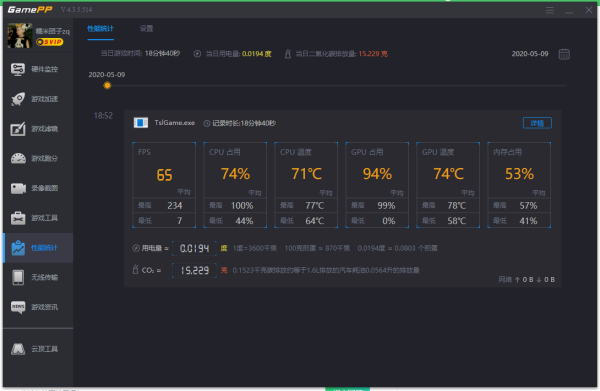Click the user avatar picture
Screen dimensions: 600x391
(20, 36)
